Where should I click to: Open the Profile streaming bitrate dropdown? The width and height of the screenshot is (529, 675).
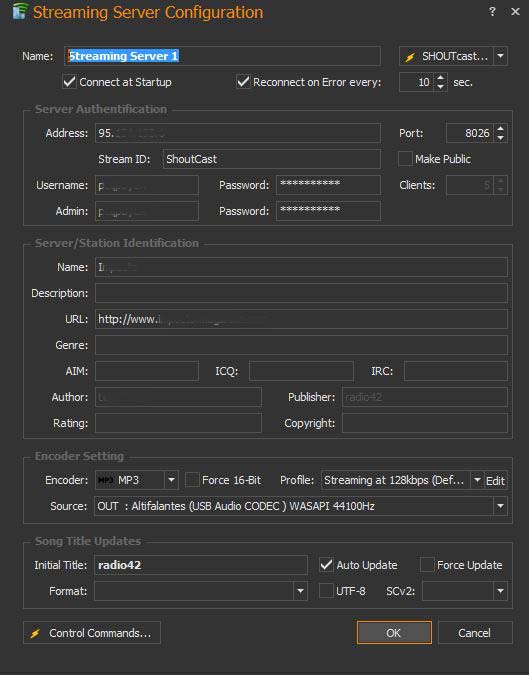pos(477,480)
